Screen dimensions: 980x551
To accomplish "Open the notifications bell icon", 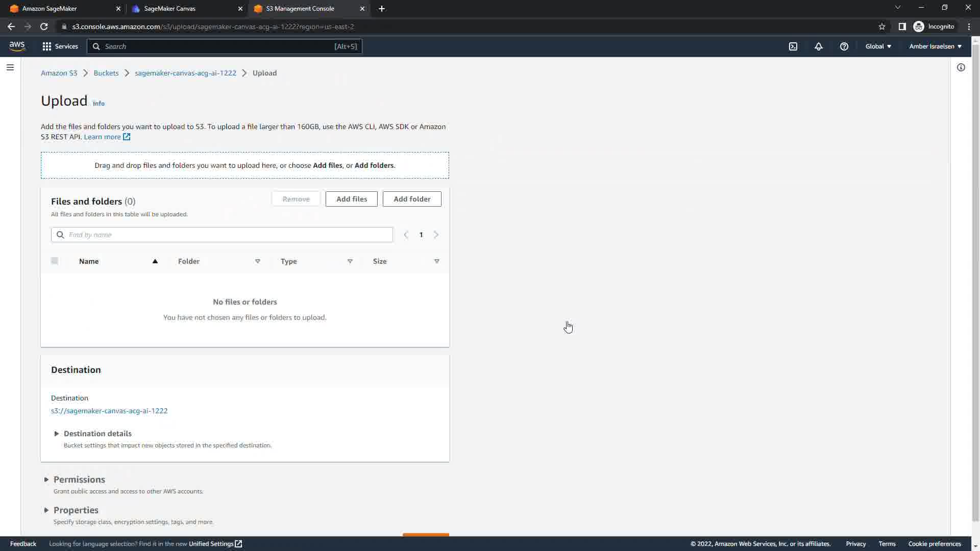I will click(x=819, y=46).
